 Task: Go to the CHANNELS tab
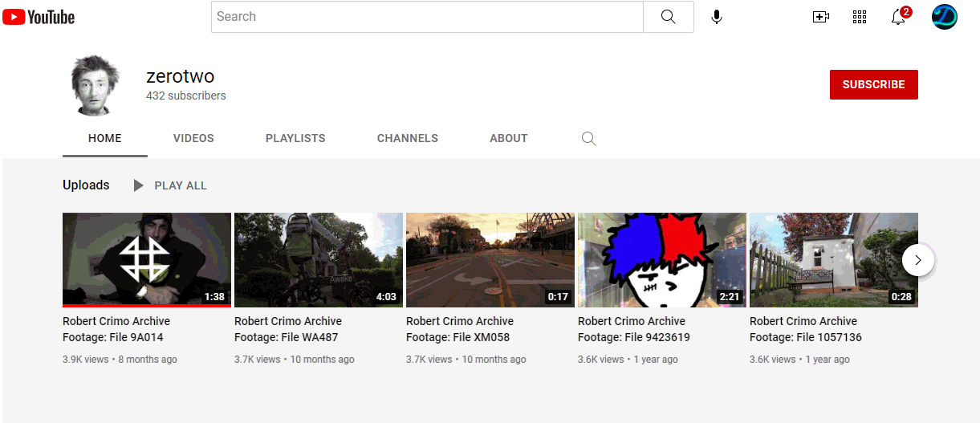click(x=408, y=138)
